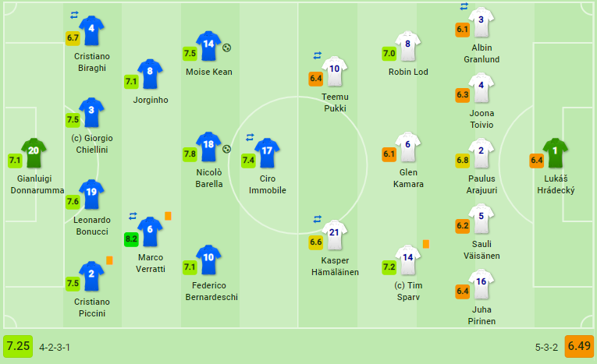Click Lukáš Hrádecký's green goalkeeper shirt
Screen dimensions: 597x364
555,153
